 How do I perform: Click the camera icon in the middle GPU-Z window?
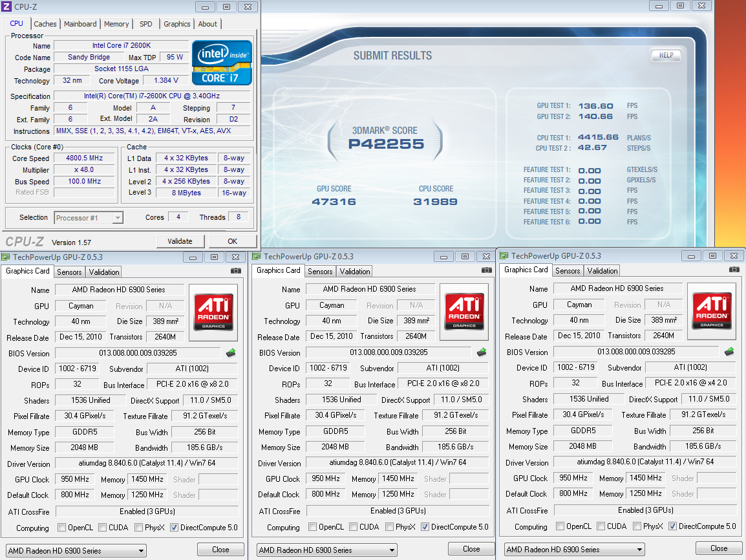487,270
